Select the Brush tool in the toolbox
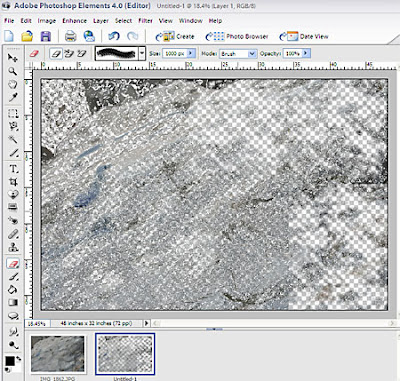 point(13,277)
